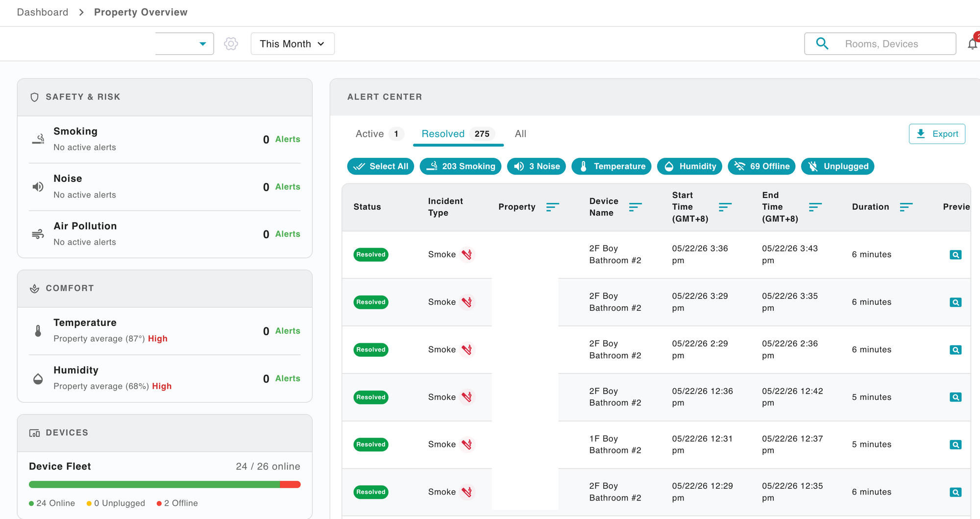This screenshot has width=980, height=519.
Task: Open the property selector dropdown arrow
Action: (x=202, y=44)
